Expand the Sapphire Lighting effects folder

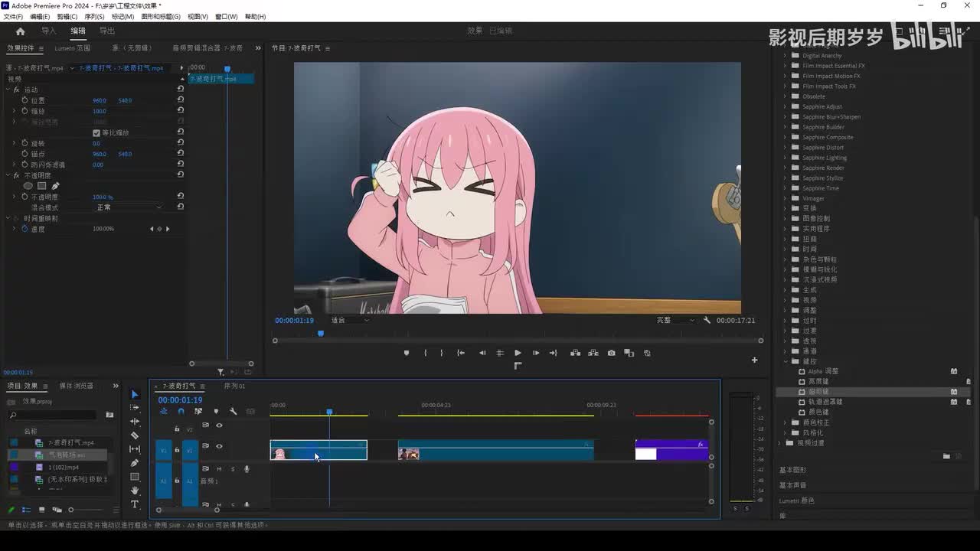785,158
